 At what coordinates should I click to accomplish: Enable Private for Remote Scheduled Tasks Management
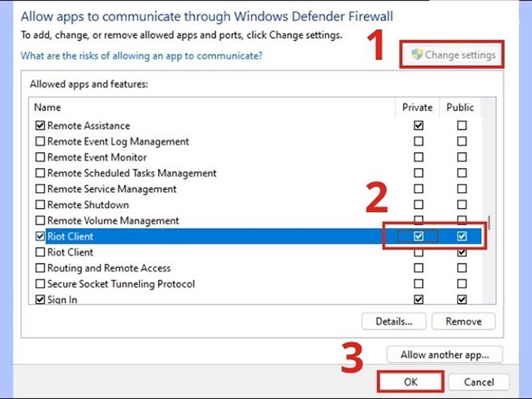[418, 173]
